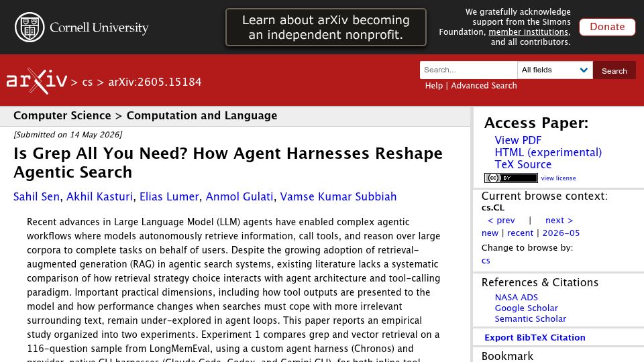Open the Cornell University logo link
The height and width of the screenshot is (362, 644).
click(81, 27)
